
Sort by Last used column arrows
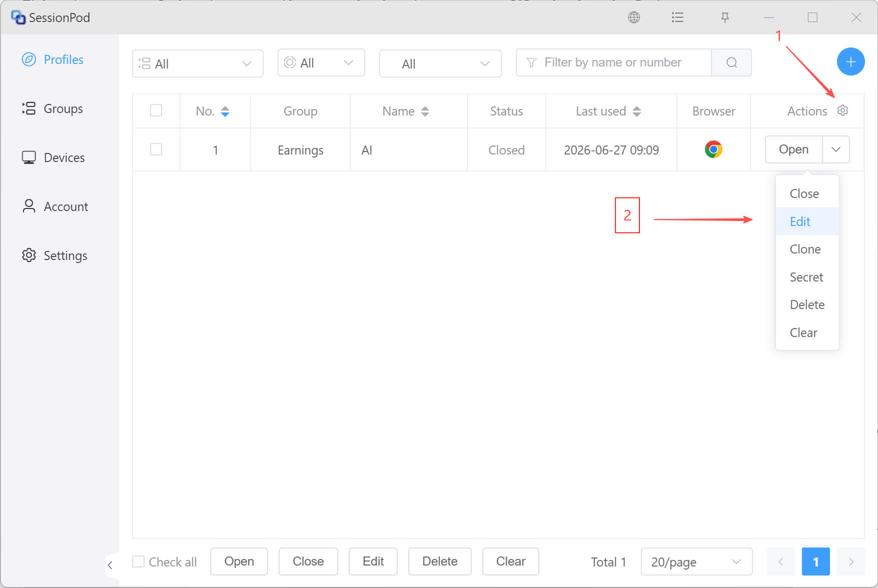click(x=636, y=111)
